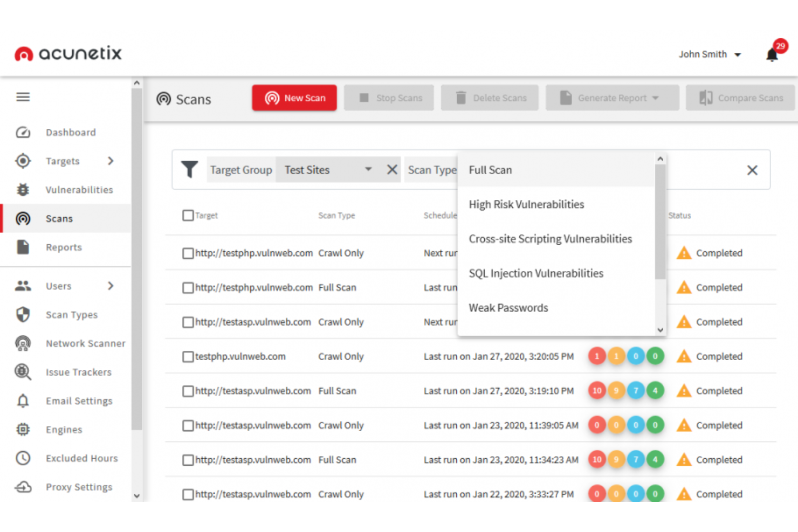This screenshot has width=798, height=532.
Task: Choose SQL Injection Vulnerabilities option
Action: point(555,273)
